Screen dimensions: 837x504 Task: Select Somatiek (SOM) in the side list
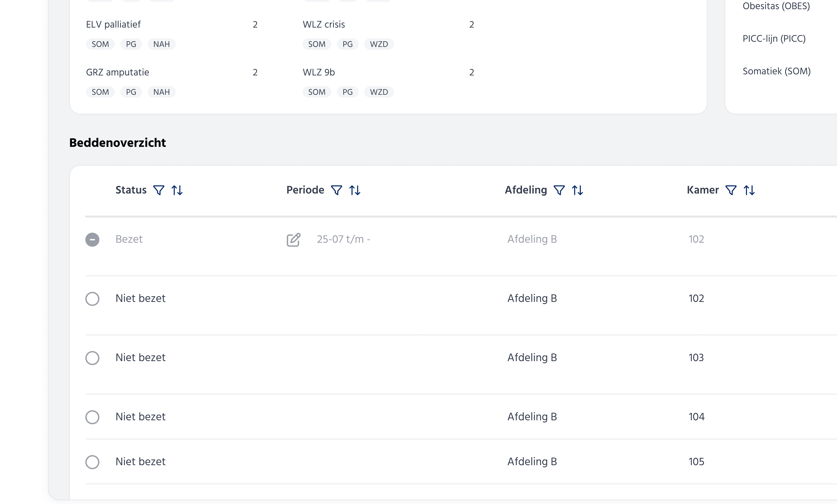click(777, 71)
